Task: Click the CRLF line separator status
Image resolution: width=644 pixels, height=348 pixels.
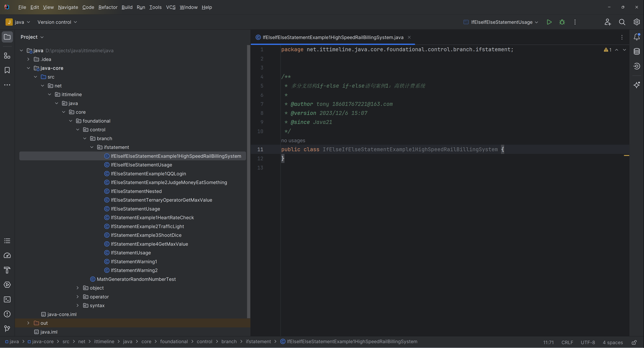Action: click(x=567, y=342)
